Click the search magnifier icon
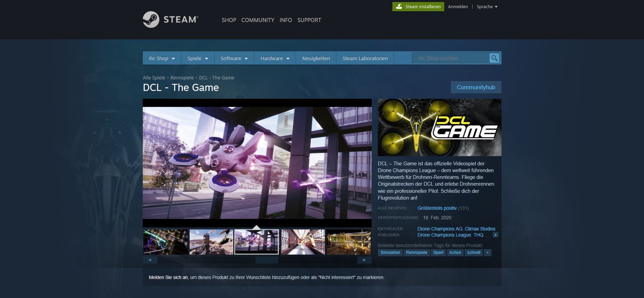Image resolution: width=644 pixels, height=298 pixels. [x=494, y=58]
